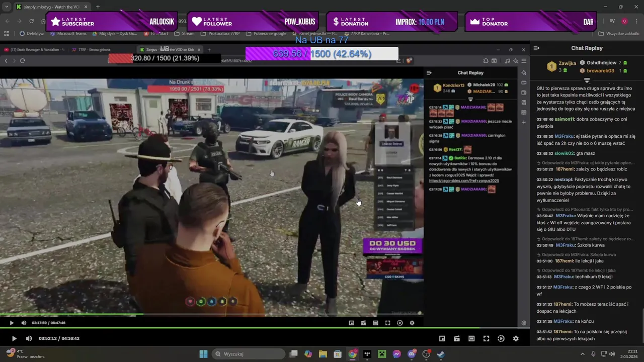This screenshot has height=362, width=644.
Task: Open the csgo-skins.com link in inner chat
Action: pyautogui.click(x=464, y=180)
